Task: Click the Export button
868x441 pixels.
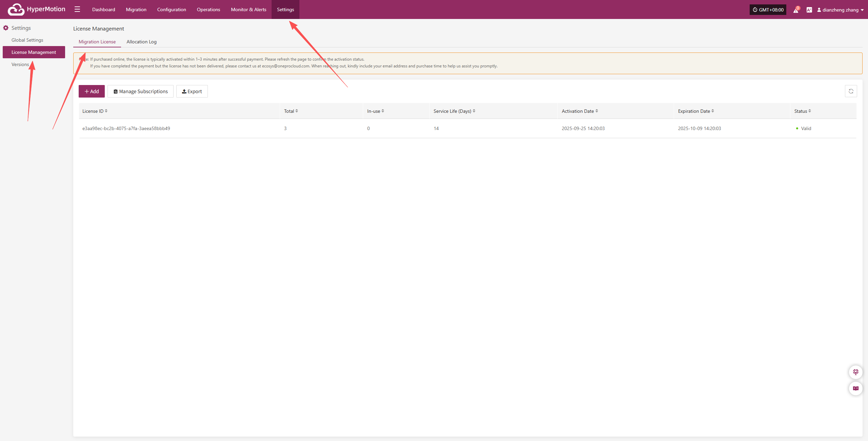Action: 192,91
